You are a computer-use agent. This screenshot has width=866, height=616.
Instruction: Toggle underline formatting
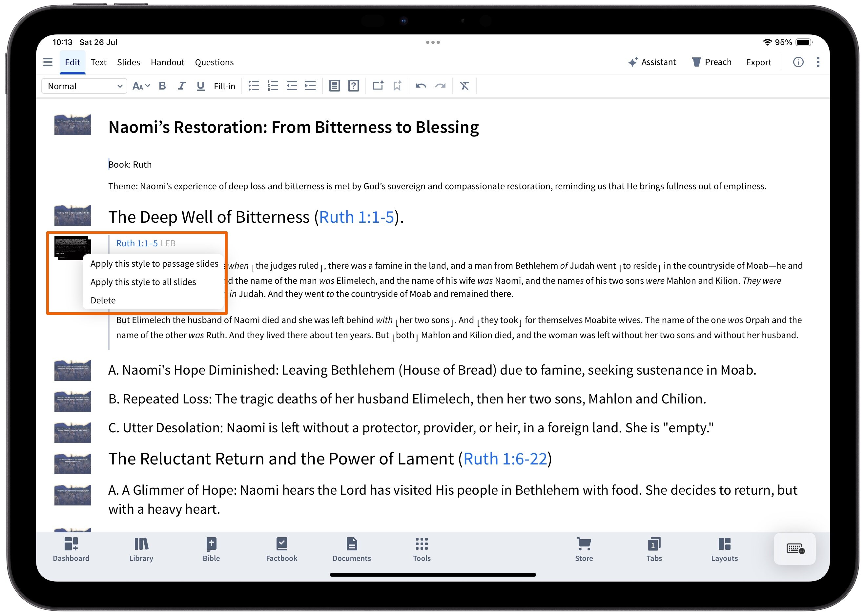click(x=200, y=86)
